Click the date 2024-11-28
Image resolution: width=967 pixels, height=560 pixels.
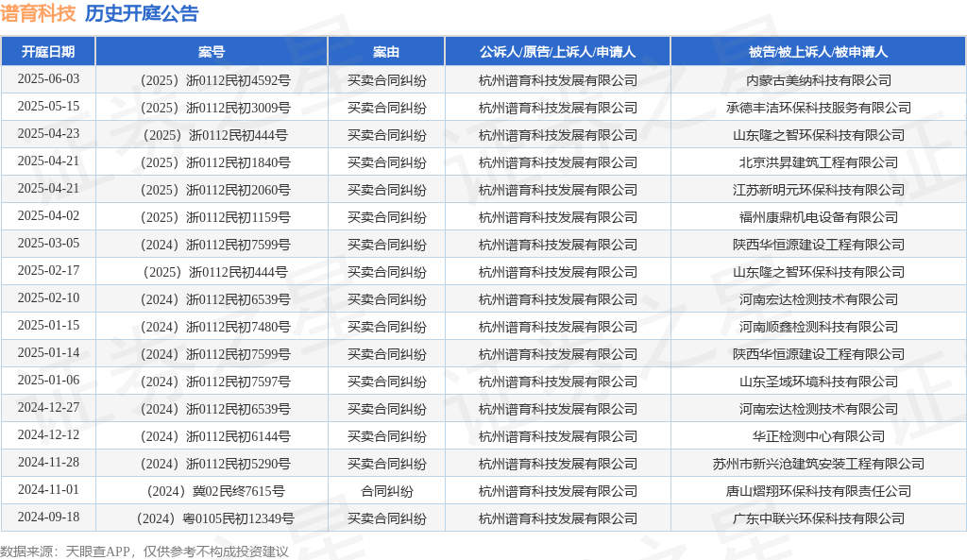48,462
